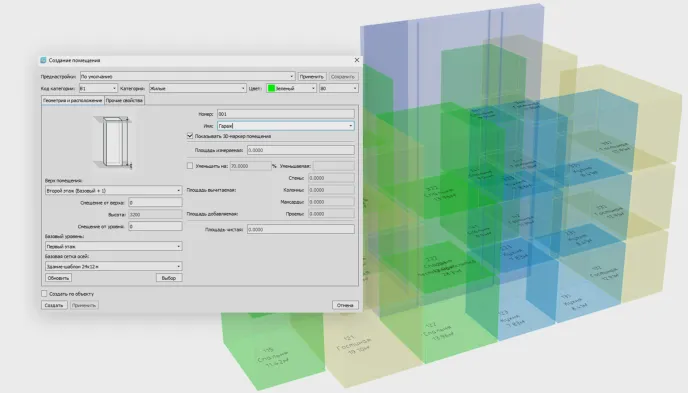Click the Отмена button
Screen dimensions: 688x393
[345, 305]
